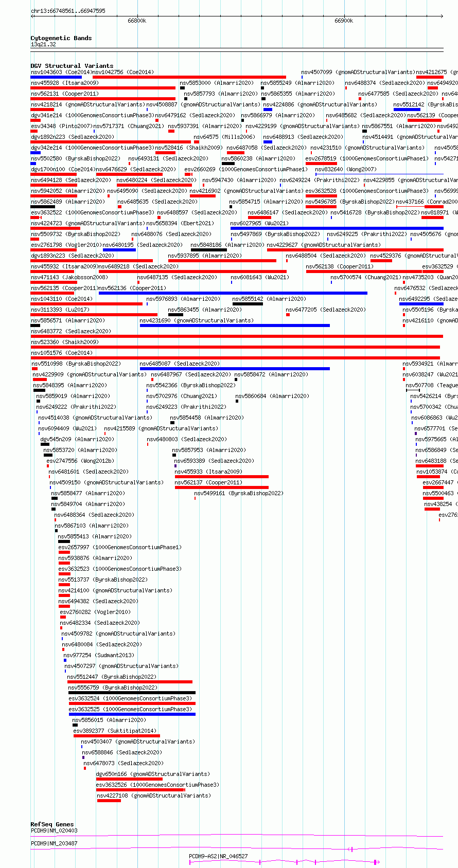Image resolution: width=458 pixels, height=868 pixels.
Task: Select the red bar under dgv650n166
Action: tap(129, 779)
